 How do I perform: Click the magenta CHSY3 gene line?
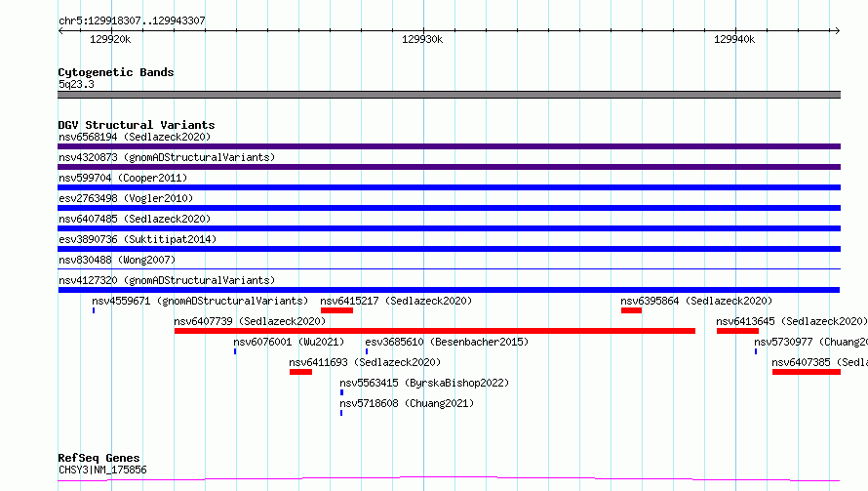[449, 478]
